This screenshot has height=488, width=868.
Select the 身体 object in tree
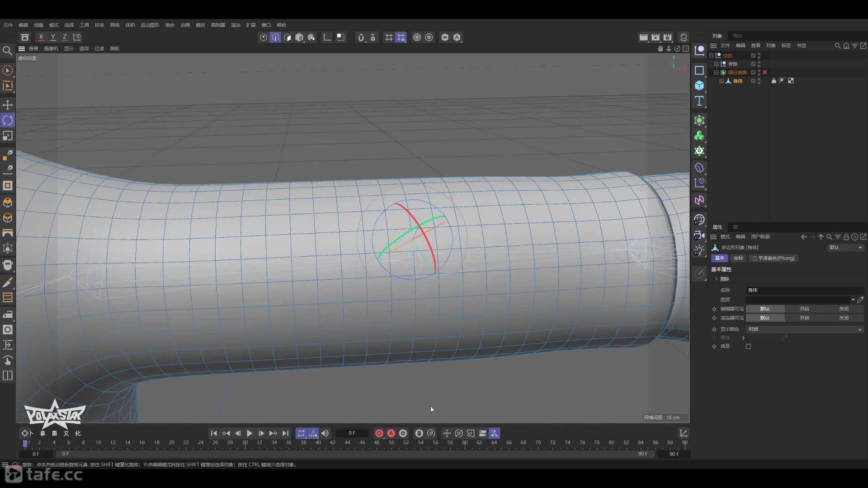(738, 81)
